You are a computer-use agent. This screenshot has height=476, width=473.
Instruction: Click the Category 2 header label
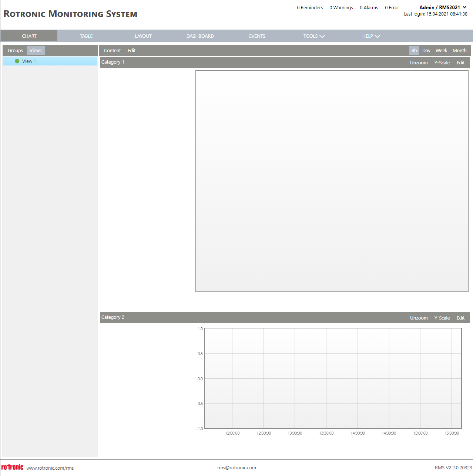pos(113,317)
